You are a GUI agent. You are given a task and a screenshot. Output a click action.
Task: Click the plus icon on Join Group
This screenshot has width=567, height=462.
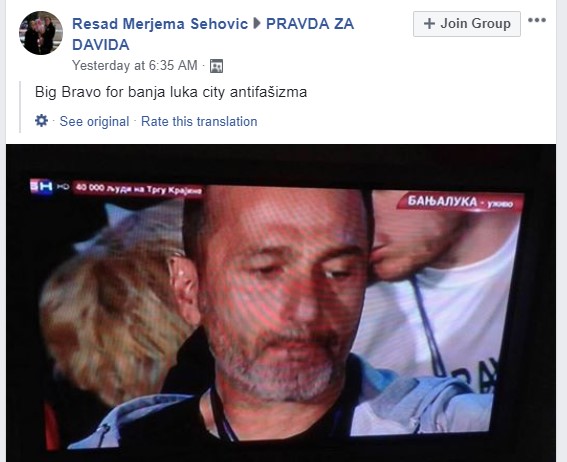(429, 24)
